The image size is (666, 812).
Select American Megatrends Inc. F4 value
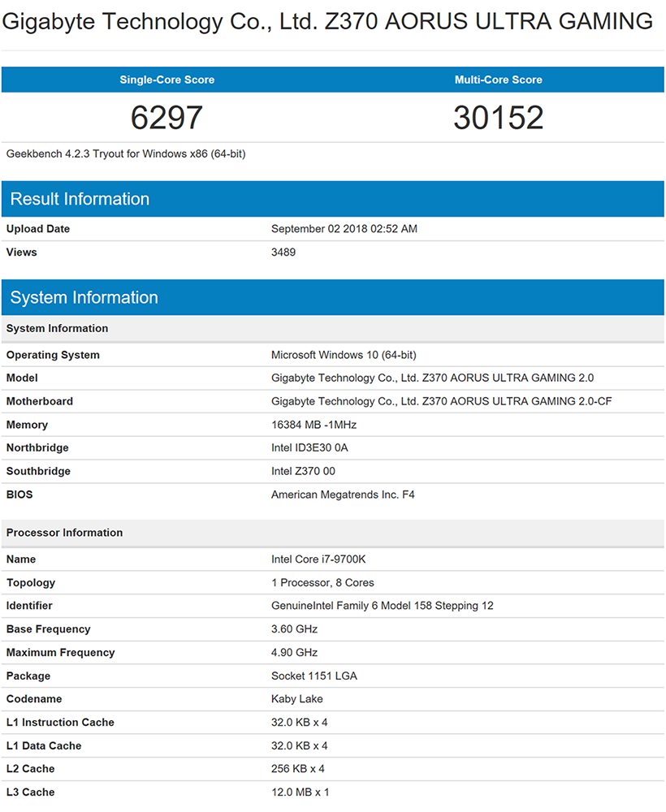click(343, 495)
